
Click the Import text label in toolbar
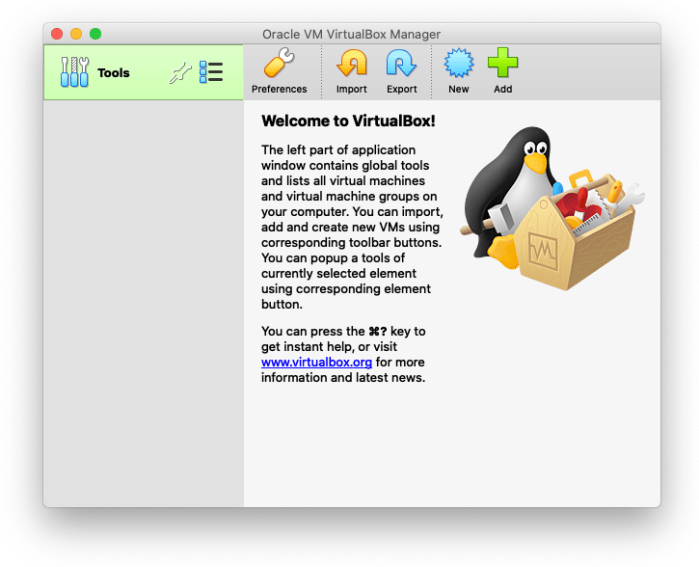point(351,89)
